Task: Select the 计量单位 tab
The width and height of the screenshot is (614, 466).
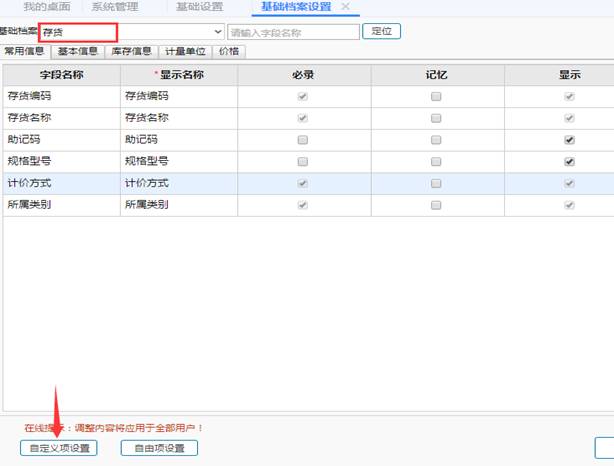Action: point(185,51)
